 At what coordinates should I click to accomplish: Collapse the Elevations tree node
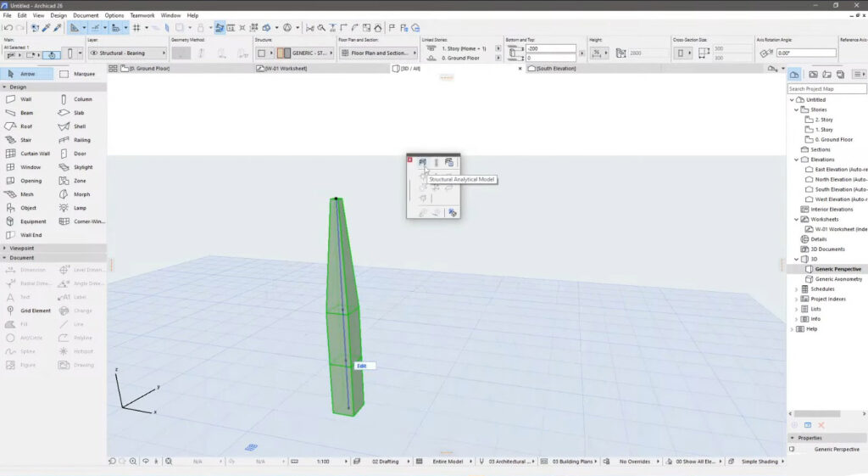(797, 160)
